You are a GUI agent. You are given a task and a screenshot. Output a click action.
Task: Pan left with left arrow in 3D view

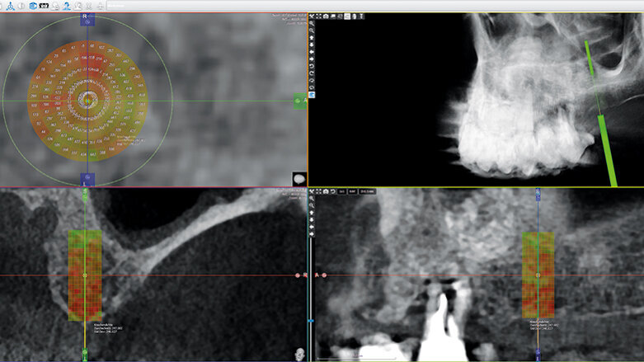pyautogui.click(x=312, y=52)
